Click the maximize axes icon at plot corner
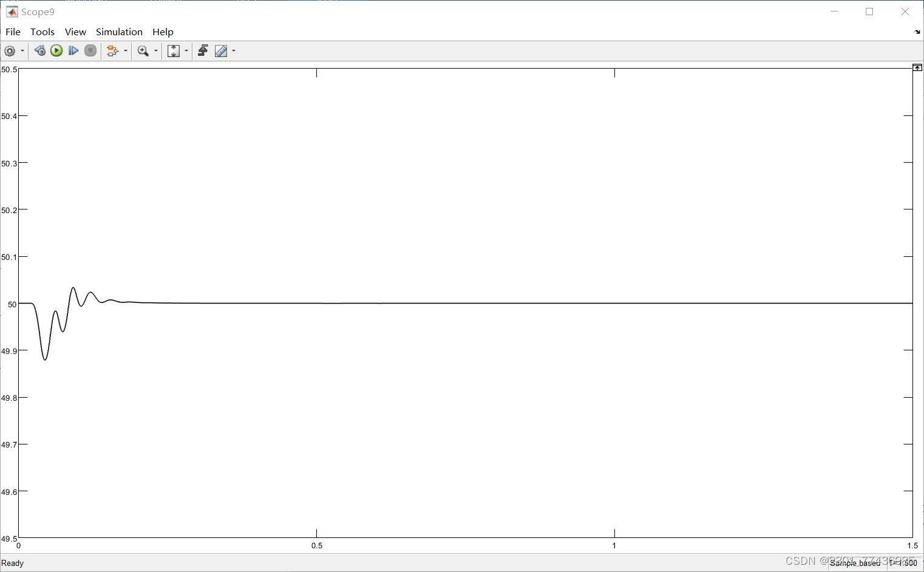Viewport: 924px width, 572px height. (917, 67)
